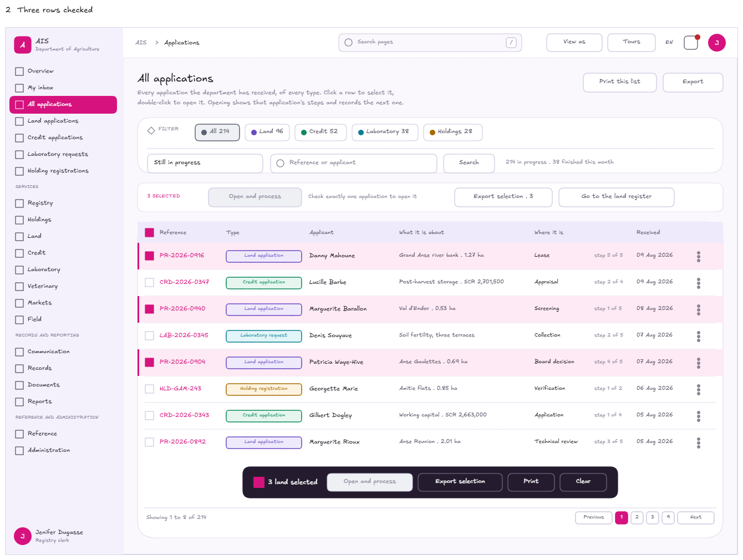Image resolution: width=743 pixels, height=560 pixels.
Task: Click Export selection . 3 button
Action: click(x=503, y=197)
